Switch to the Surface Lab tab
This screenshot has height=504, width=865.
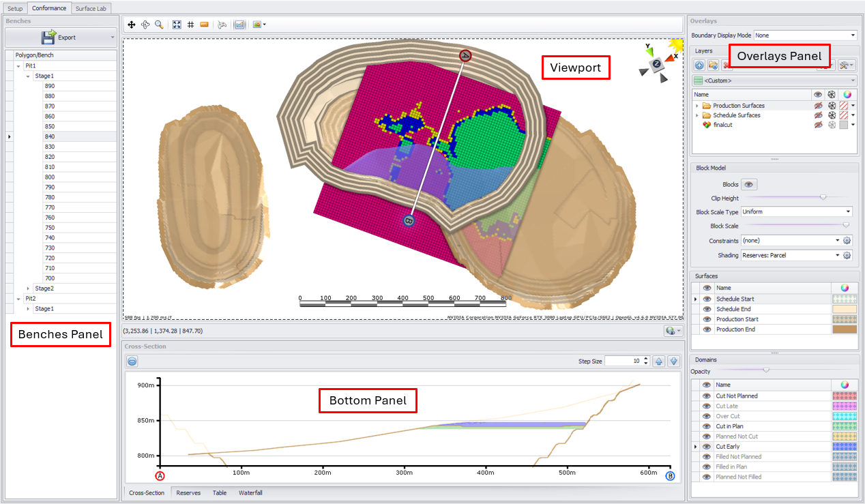tap(91, 8)
